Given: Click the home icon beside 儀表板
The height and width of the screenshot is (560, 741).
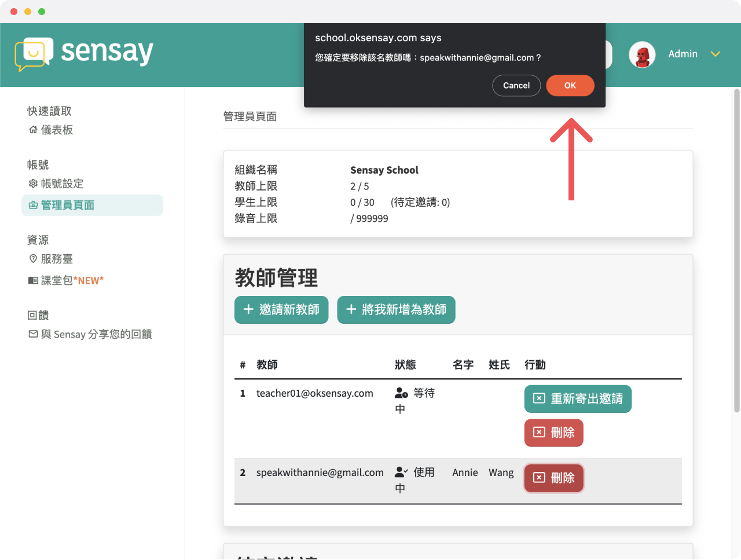Looking at the screenshot, I should (33, 130).
